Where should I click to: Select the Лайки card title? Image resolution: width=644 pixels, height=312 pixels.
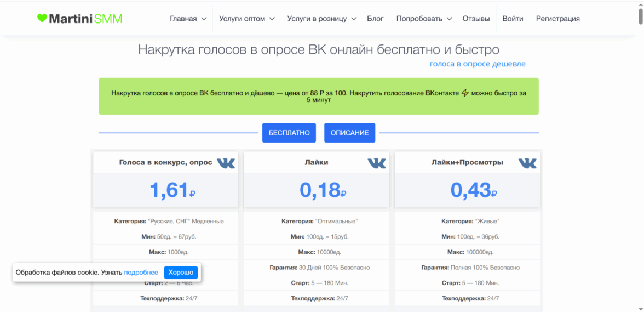[317, 162]
